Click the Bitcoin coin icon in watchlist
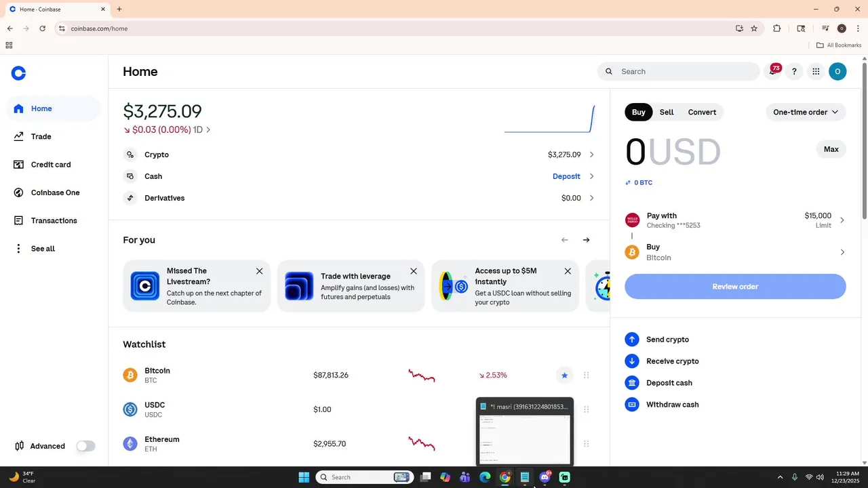 [x=130, y=375]
